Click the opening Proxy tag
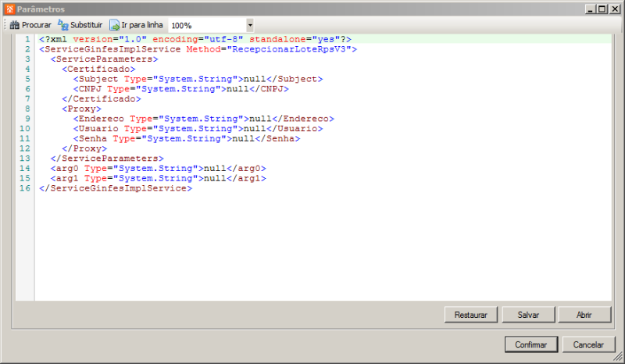Viewport: 625px width, 364px height. pos(82,109)
